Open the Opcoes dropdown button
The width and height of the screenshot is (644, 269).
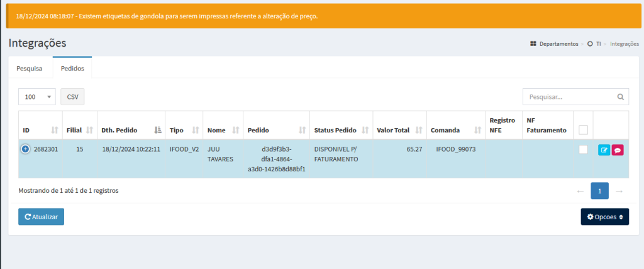[x=604, y=217]
